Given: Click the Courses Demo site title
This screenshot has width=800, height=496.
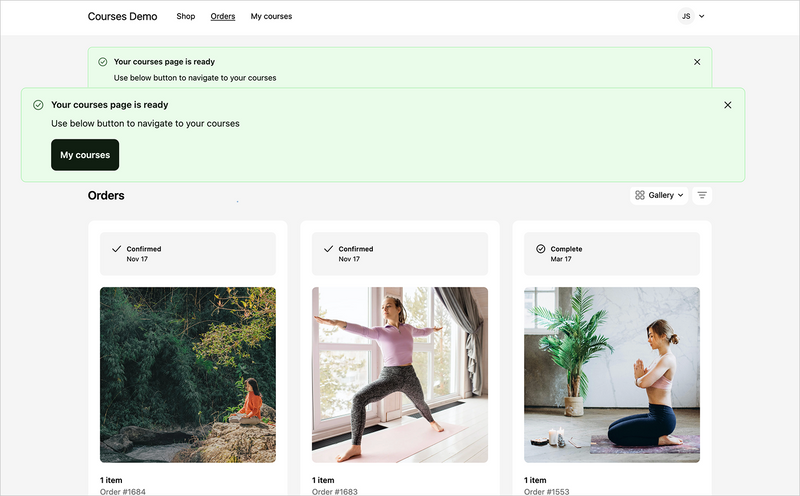Looking at the screenshot, I should [x=122, y=16].
